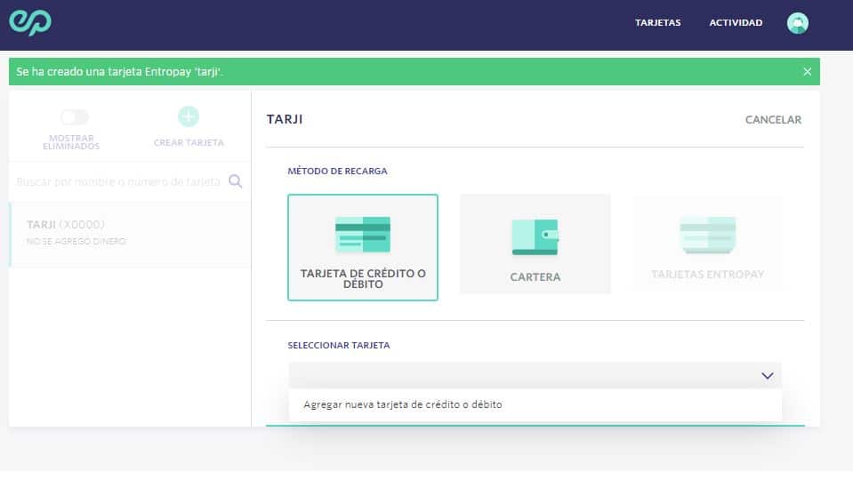Click the Cancelar button
The width and height of the screenshot is (853, 504).
point(773,120)
